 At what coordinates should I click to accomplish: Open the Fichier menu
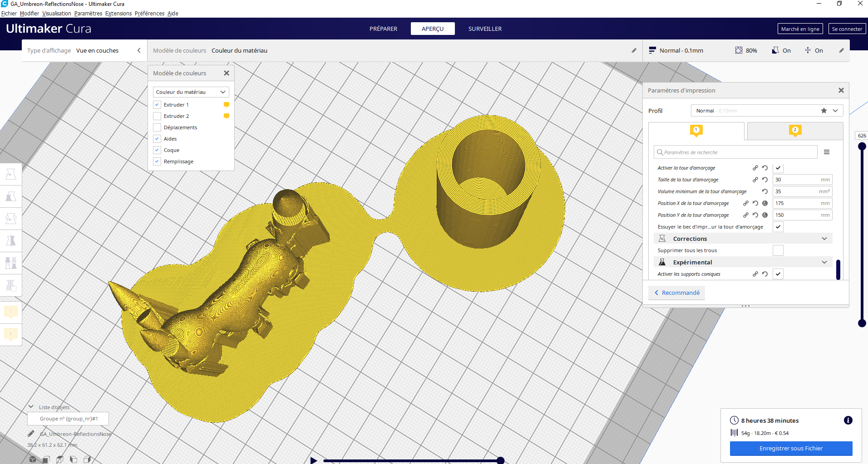[x=9, y=13]
